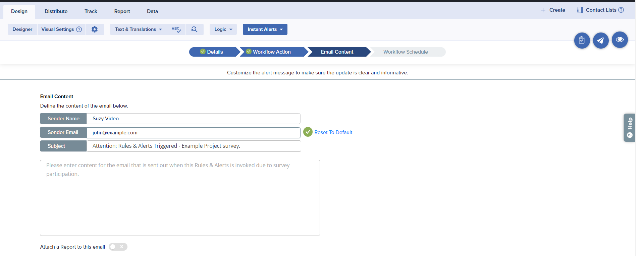Screen dimensions: 644x256
Task: Click the paper plane send button
Action: coord(600,41)
